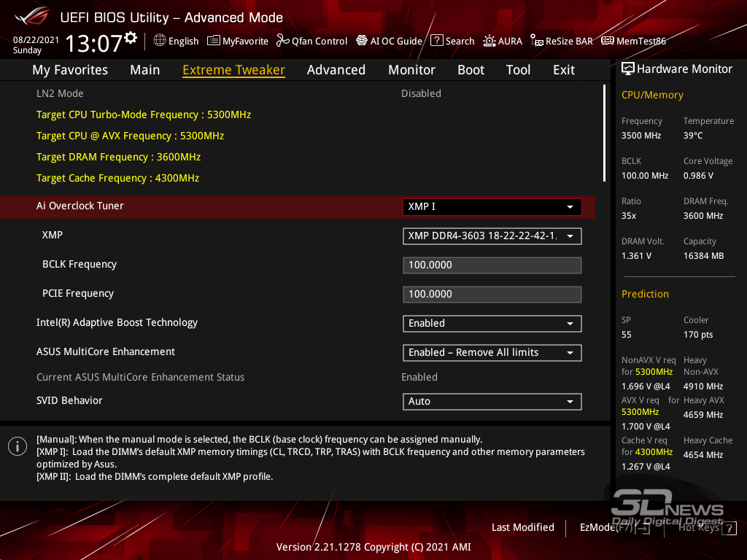Click the info icon beside help text
Viewport: 747px width, 560px height.
point(18,446)
